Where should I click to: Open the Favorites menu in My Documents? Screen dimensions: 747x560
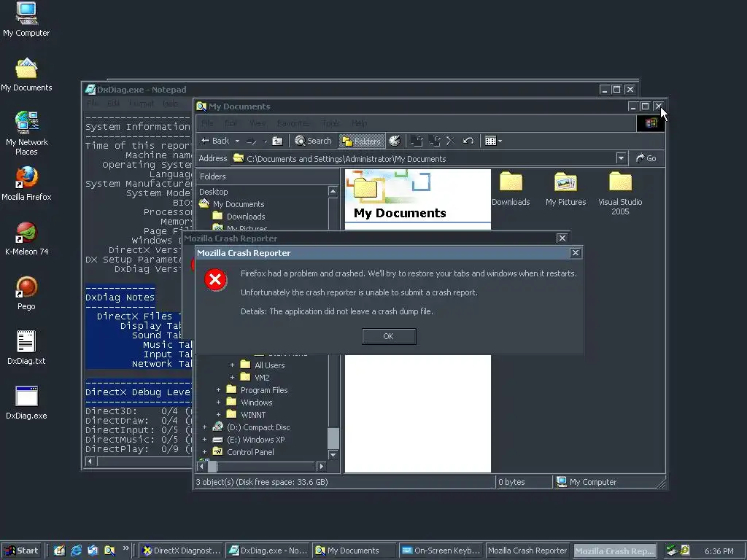[293, 123]
